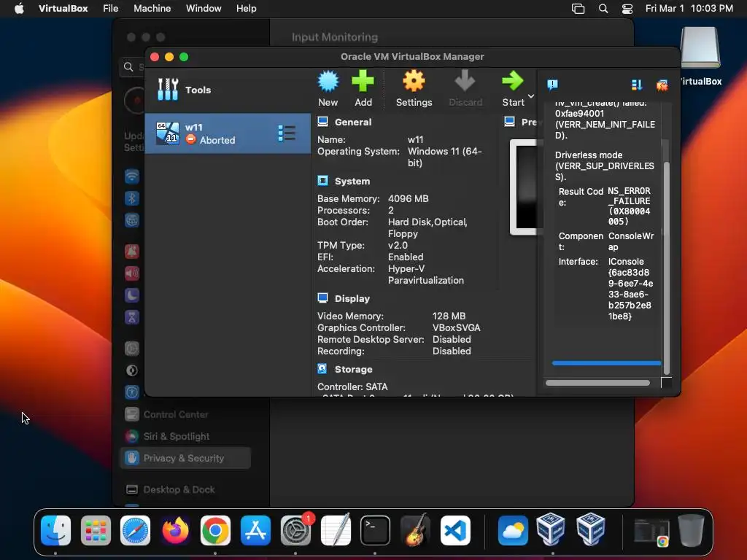Open the Storage section header link
Screen dimensions: 747x560
point(354,369)
